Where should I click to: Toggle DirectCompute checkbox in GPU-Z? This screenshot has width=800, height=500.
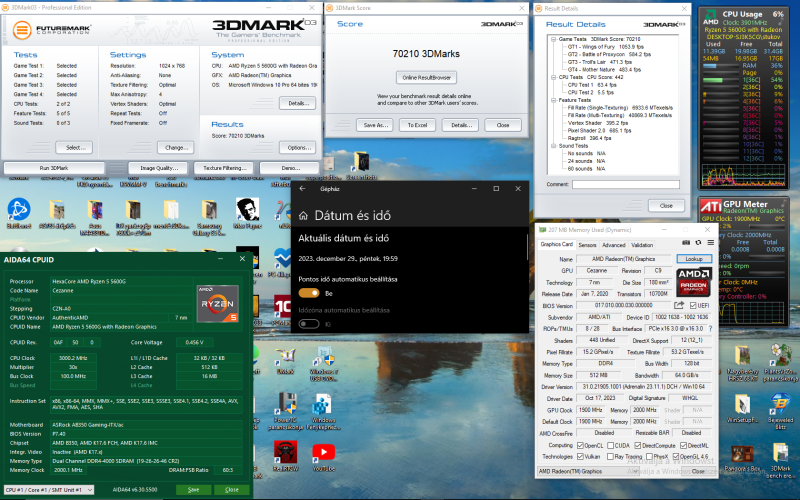(x=637, y=445)
